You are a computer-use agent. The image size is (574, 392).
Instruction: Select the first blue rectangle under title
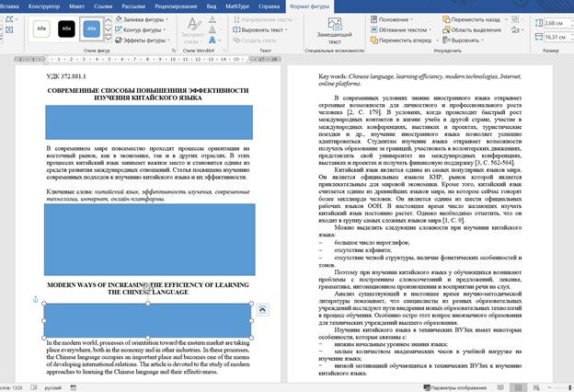[149, 122]
